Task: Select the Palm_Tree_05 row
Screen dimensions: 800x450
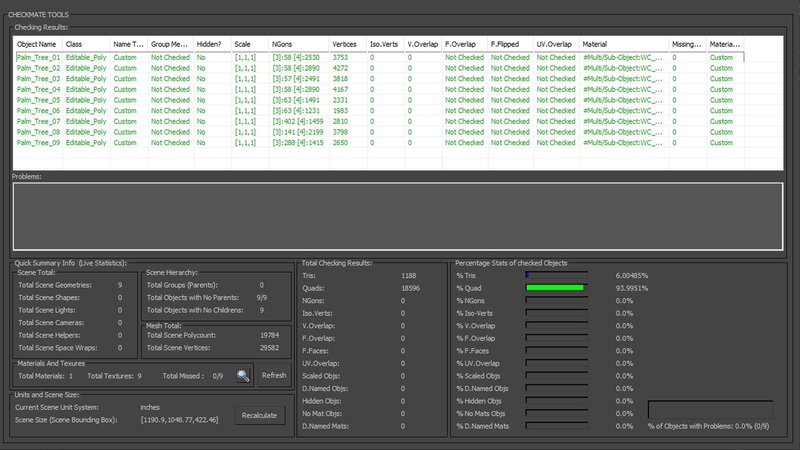Action: click(x=38, y=100)
